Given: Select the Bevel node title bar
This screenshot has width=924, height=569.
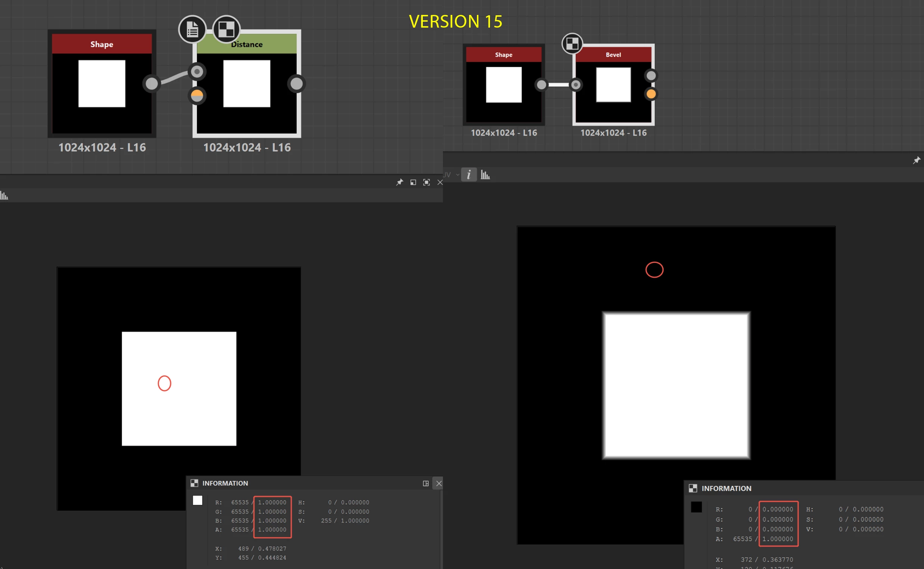Looking at the screenshot, I should 614,55.
